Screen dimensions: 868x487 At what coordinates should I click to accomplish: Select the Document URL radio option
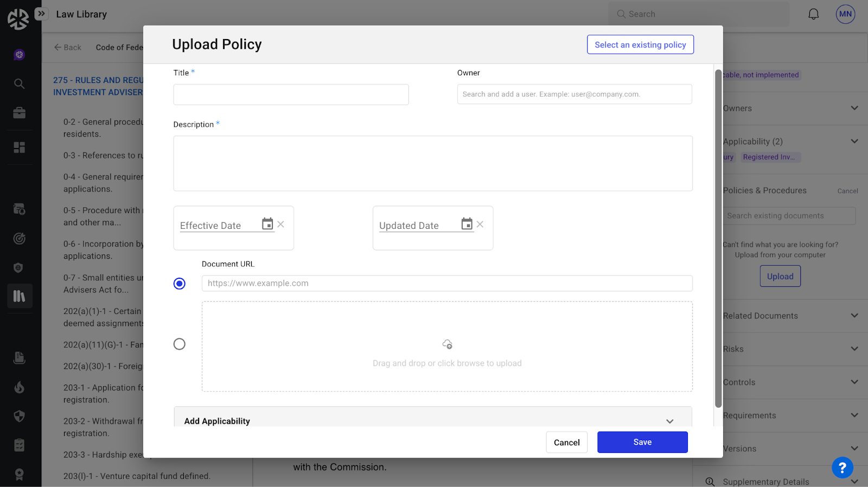tap(180, 284)
